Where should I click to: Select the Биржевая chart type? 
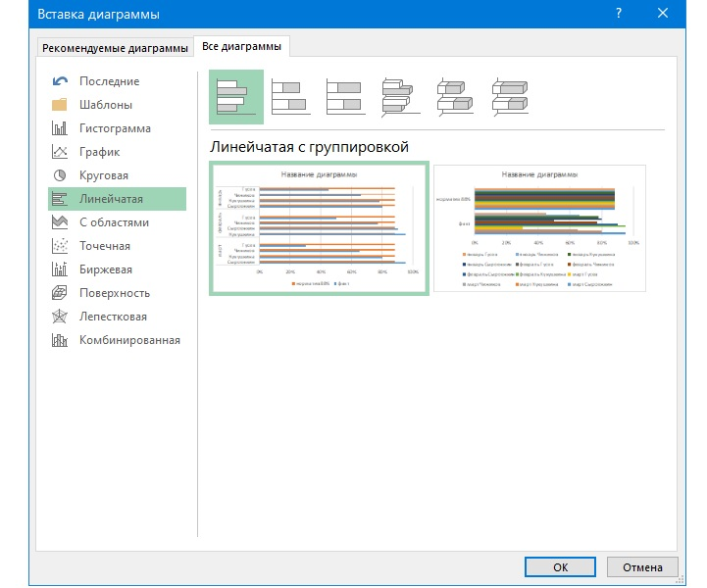tap(105, 269)
